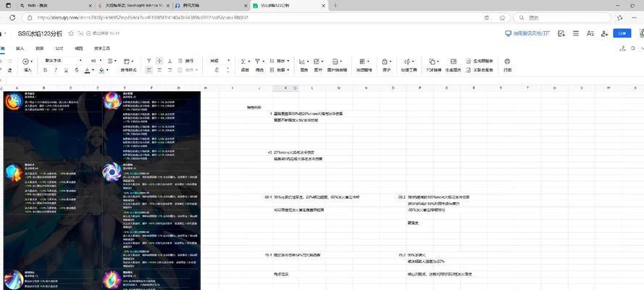Open the View (视图) menu tab

click(79, 48)
